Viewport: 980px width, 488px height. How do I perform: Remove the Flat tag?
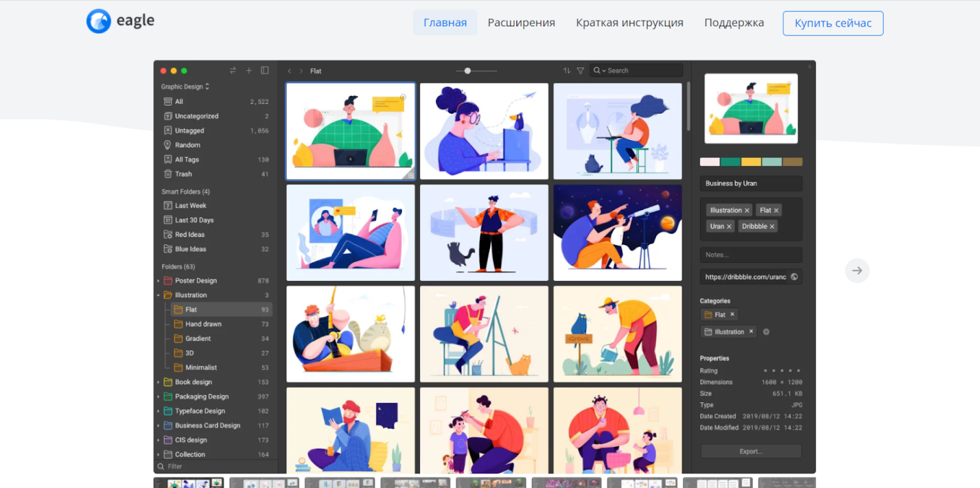[776, 211]
